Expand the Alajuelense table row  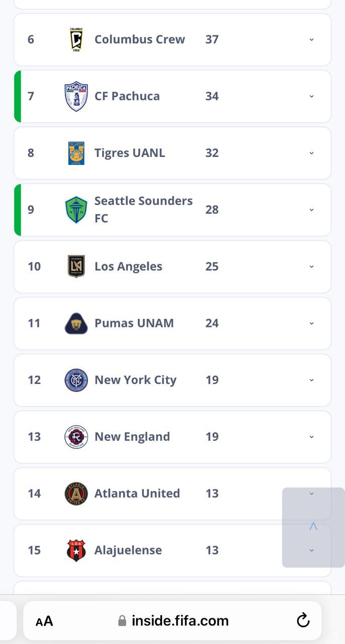311,550
